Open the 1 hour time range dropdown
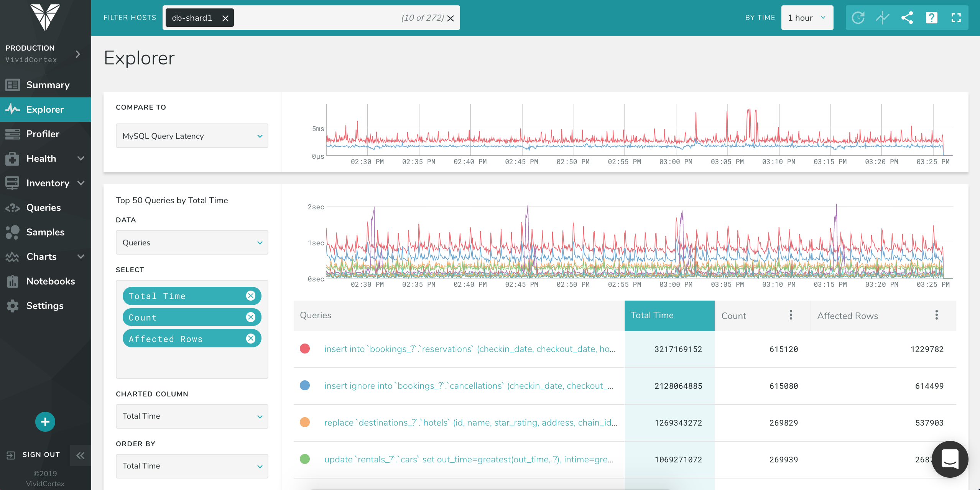980x490 pixels. click(x=807, y=18)
